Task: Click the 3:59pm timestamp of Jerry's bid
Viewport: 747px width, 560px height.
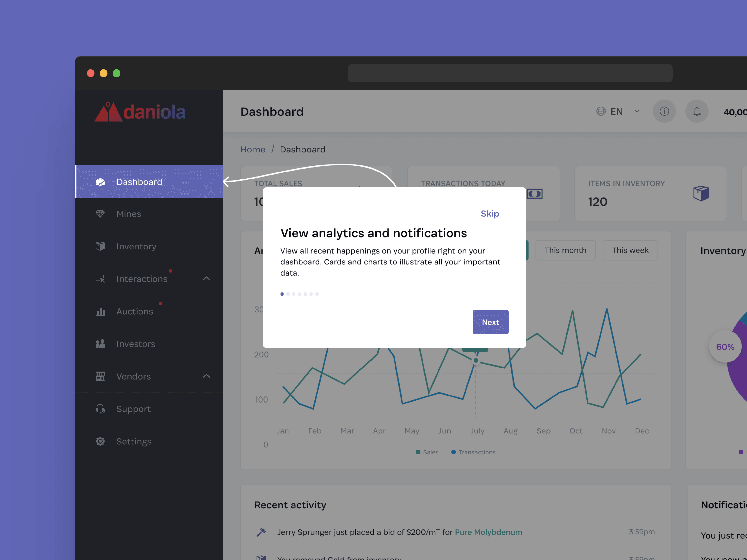Action: coord(642,532)
